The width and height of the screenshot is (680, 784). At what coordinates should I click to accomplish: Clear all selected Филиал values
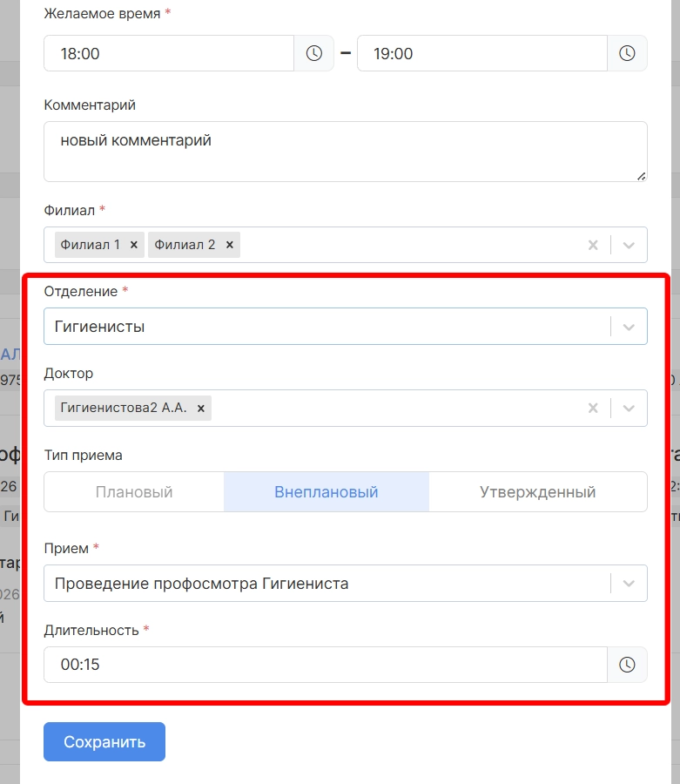tap(593, 245)
